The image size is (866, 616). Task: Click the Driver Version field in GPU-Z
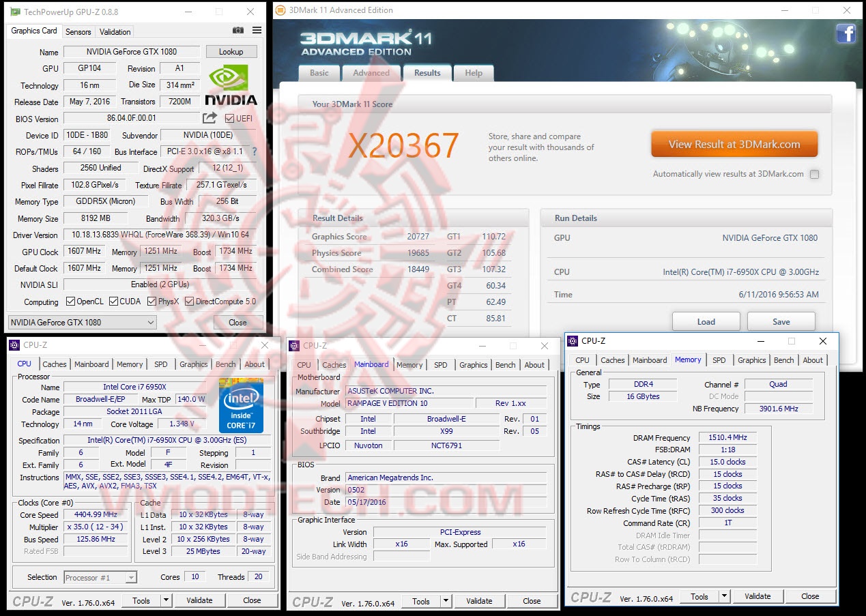tap(161, 235)
